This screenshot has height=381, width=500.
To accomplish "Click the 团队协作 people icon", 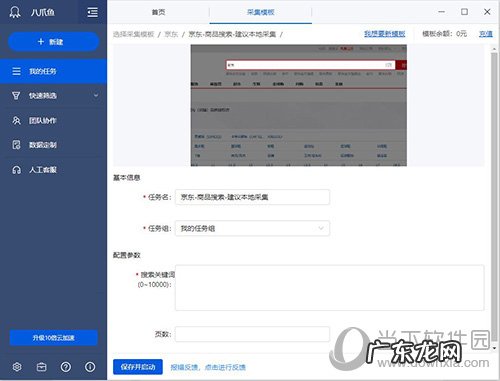I will click(16, 120).
